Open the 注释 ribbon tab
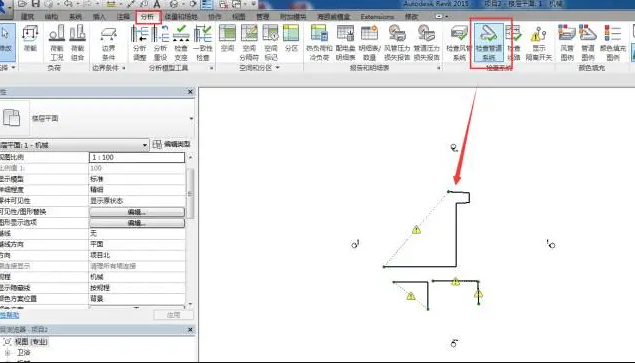This screenshot has width=635, height=363. 123,17
